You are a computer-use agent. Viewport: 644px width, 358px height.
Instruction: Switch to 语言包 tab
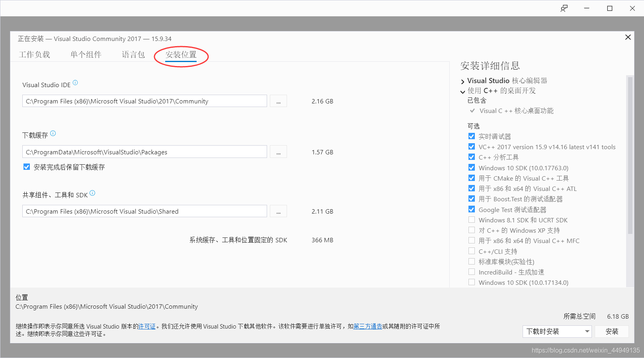pyautogui.click(x=133, y=54)
